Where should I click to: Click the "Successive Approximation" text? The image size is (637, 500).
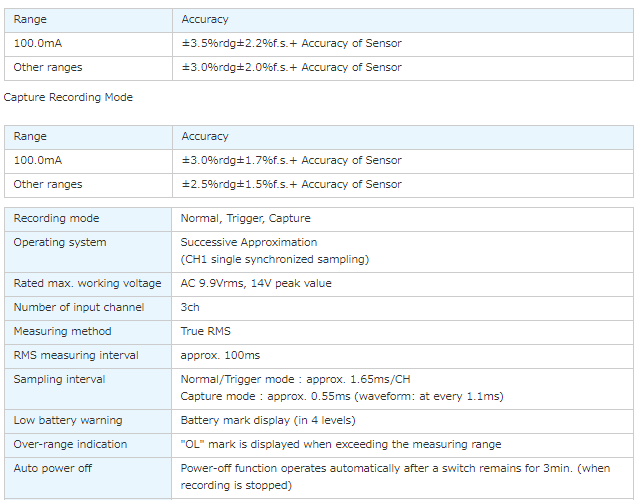(x=248, y=242)
